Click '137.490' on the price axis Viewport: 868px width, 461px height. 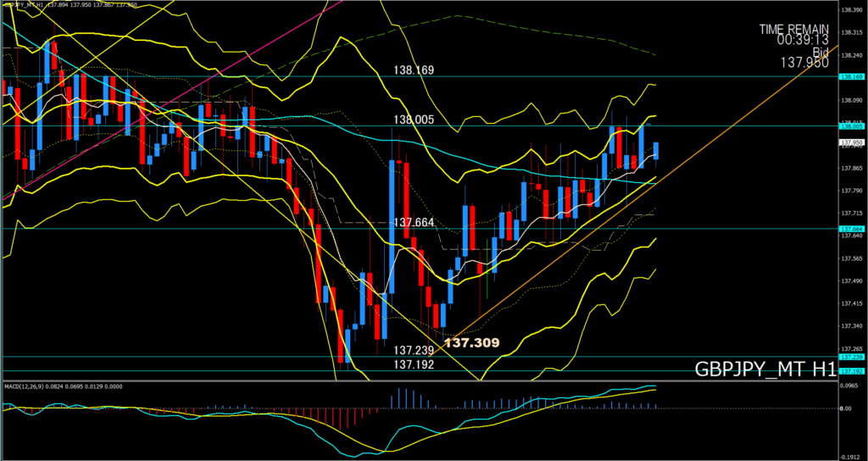(851, 281)
